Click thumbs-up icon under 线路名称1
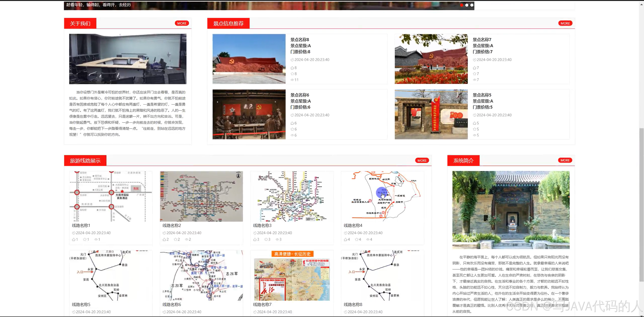Screen dimensions: 644x317 tap(74, 240)
